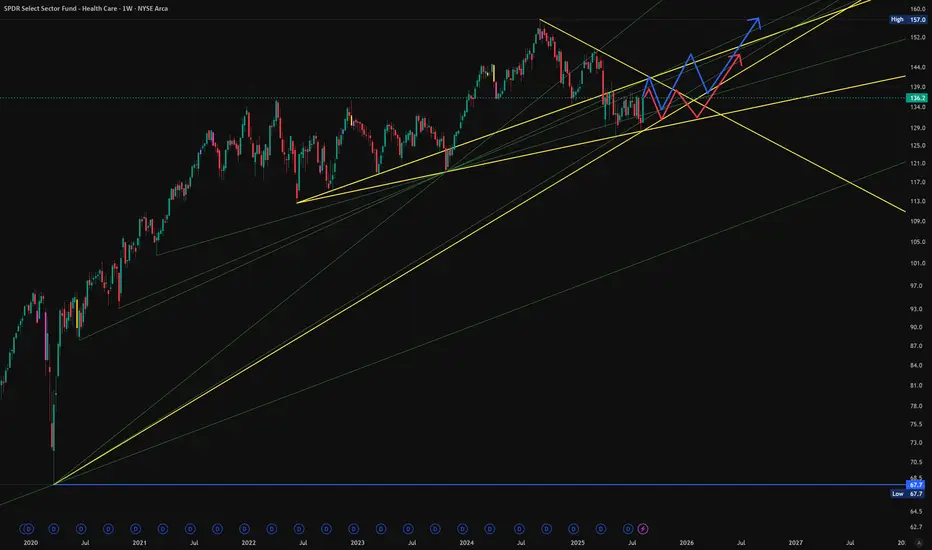Click the Jul label between 2026 and 2027
The height and width of the screenshot is (550, 932).
coord(741,542)
